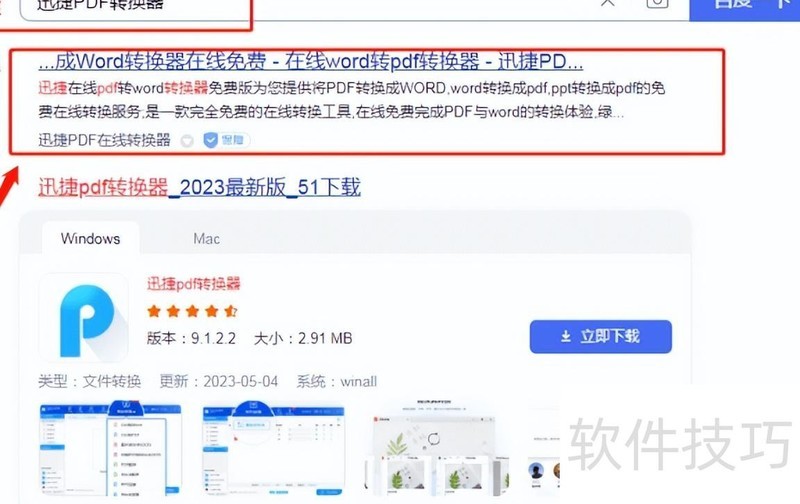The image size is (800, 504).
Task: Open the 迅捷pdf转换器_2023最新版_51下载 result link
Action: [x=199, y=188]
